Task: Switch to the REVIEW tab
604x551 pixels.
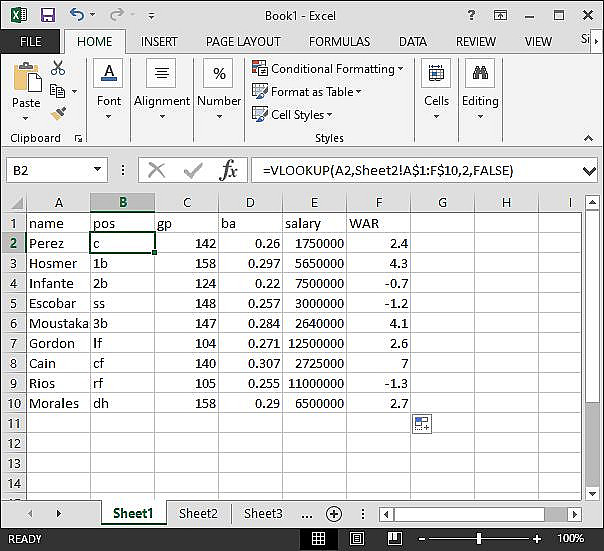Action: (476, 41)
